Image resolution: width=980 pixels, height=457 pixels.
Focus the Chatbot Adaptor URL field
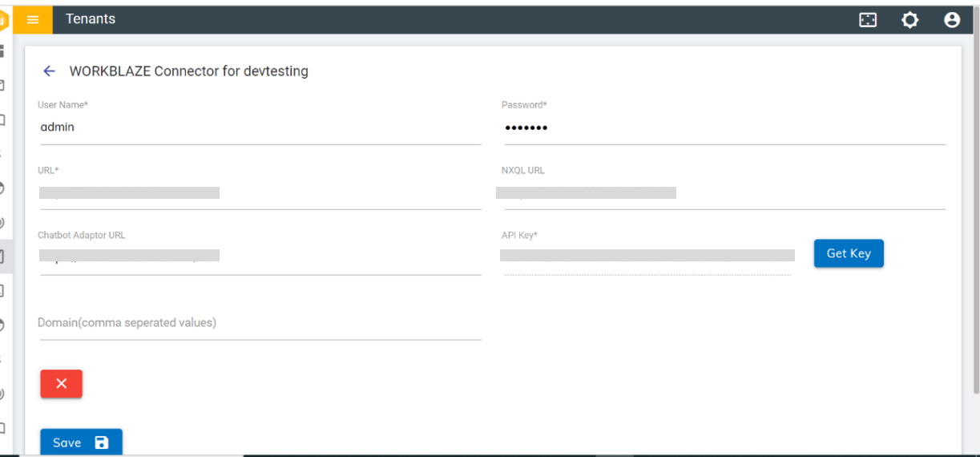(x=260, y=257)
